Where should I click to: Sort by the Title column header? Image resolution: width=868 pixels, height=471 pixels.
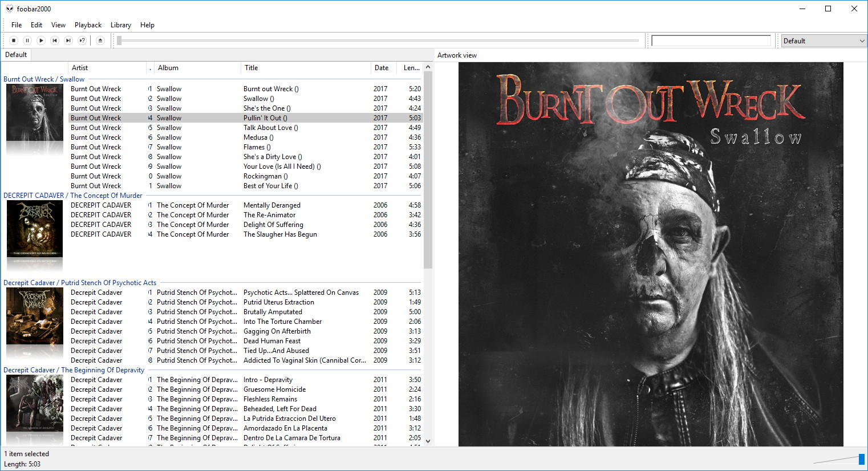click(306, 68)
